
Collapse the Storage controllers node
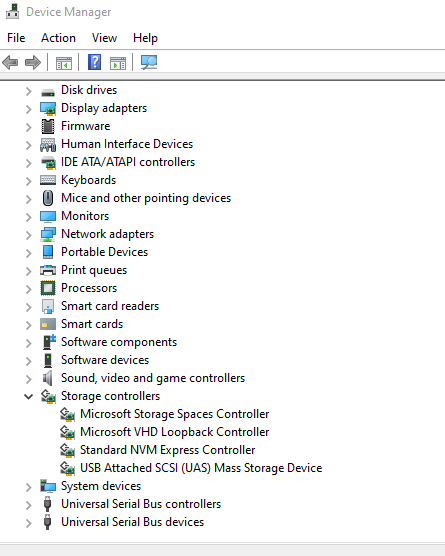click(x=28, y=396)
